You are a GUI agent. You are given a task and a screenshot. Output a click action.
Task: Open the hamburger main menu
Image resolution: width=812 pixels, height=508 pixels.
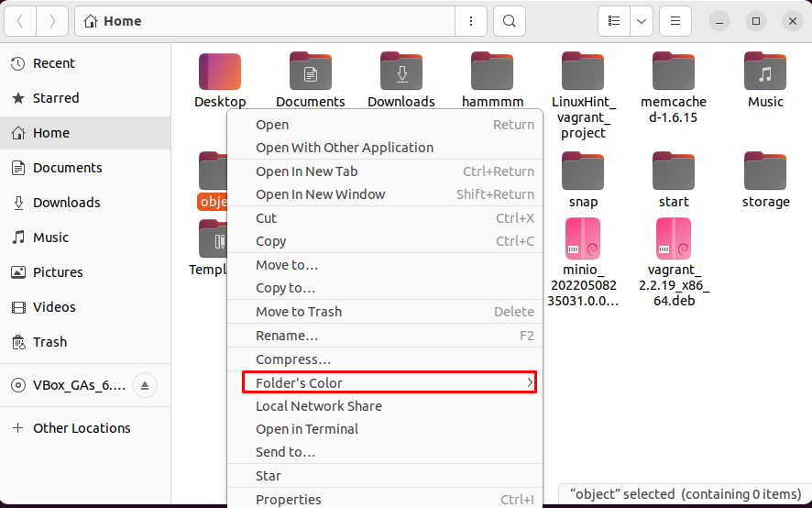675,21
